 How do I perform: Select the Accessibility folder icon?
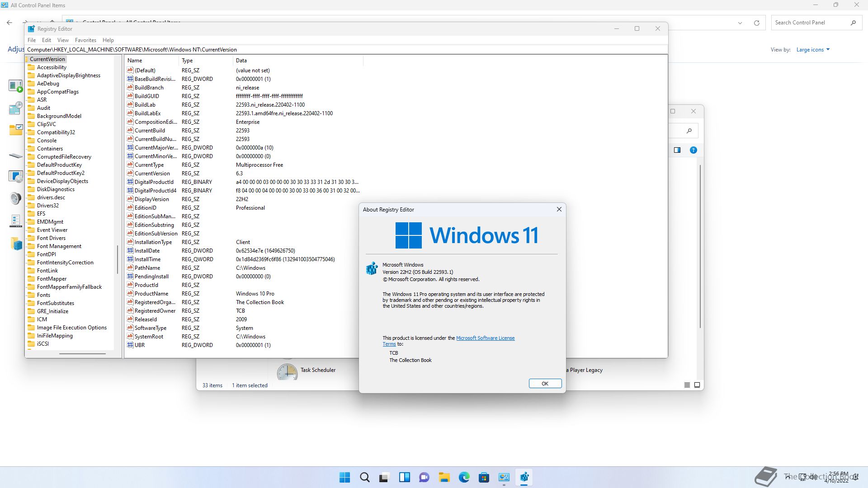click(31, 67)
